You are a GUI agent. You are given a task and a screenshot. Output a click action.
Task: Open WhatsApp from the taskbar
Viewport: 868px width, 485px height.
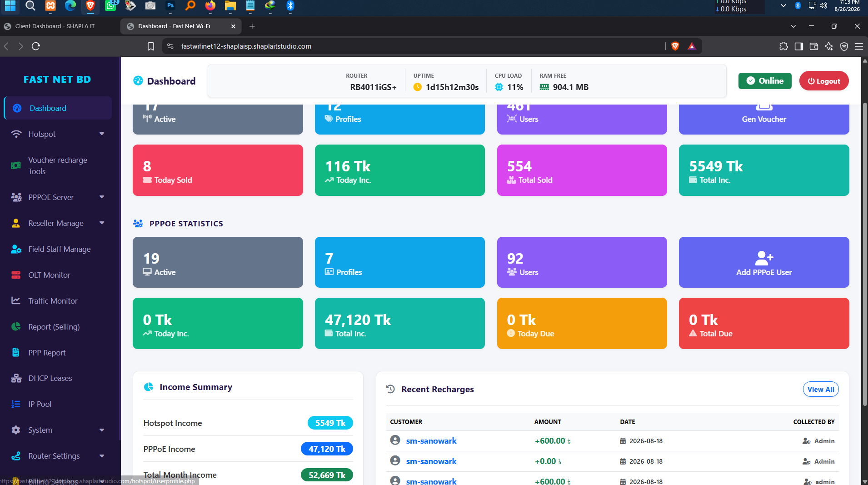tap(110, 5)
